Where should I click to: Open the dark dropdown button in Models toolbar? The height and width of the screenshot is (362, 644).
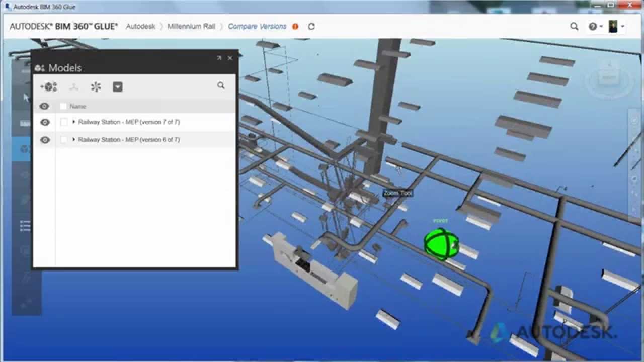point(117,87)
